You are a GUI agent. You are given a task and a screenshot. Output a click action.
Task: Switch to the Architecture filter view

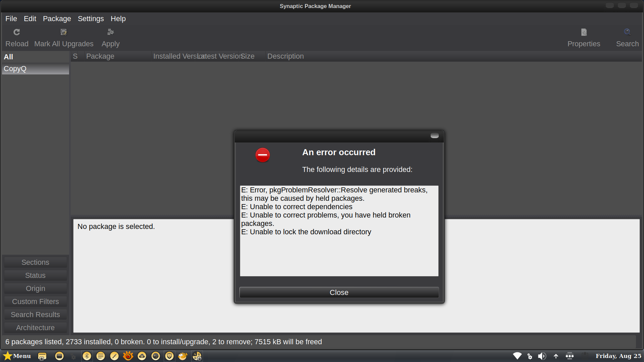pyautogui.click(x=35, y=327)
